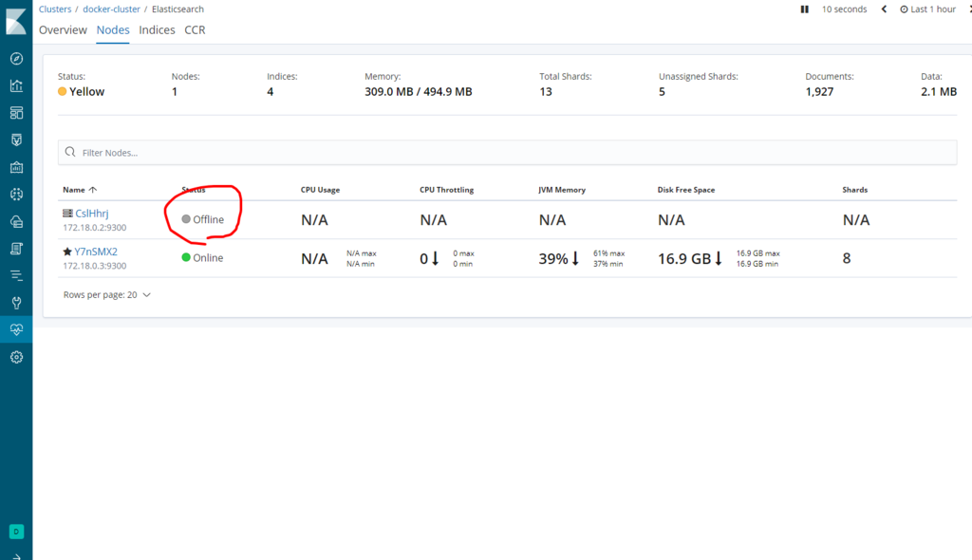Click the 172.18.0.3:9300 address
The height and width of the screenshot is (560, 972).
pos(94,266)
